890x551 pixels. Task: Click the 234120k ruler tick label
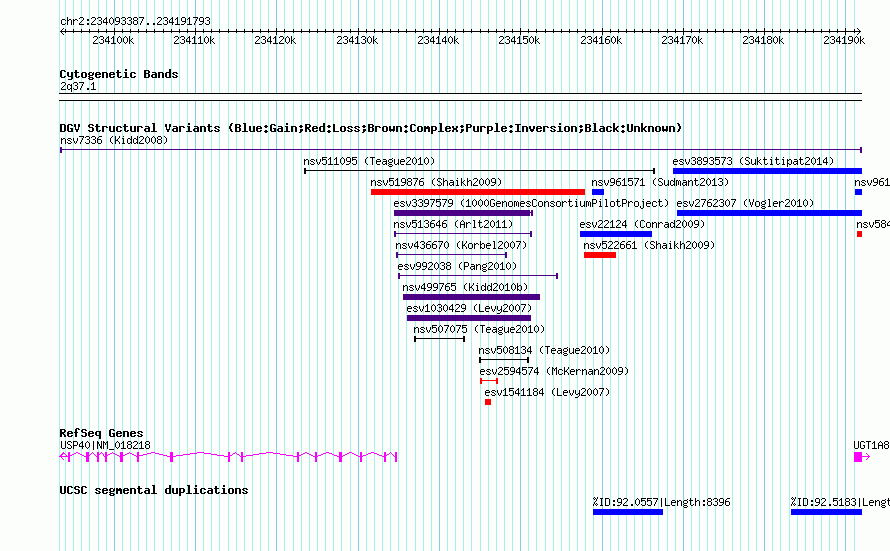[x=275, y=40]
